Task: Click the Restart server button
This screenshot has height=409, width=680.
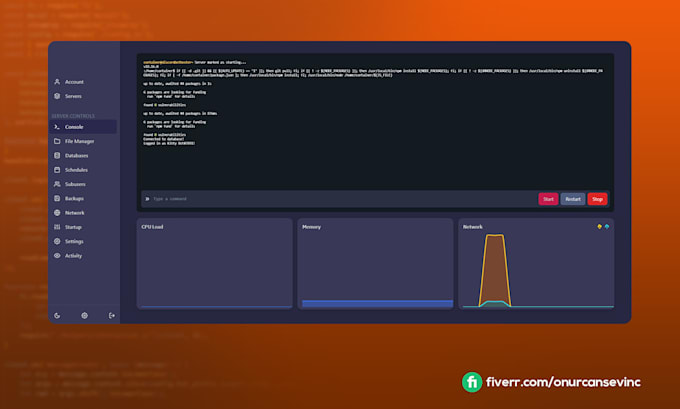Action: (x=572, y=199)
